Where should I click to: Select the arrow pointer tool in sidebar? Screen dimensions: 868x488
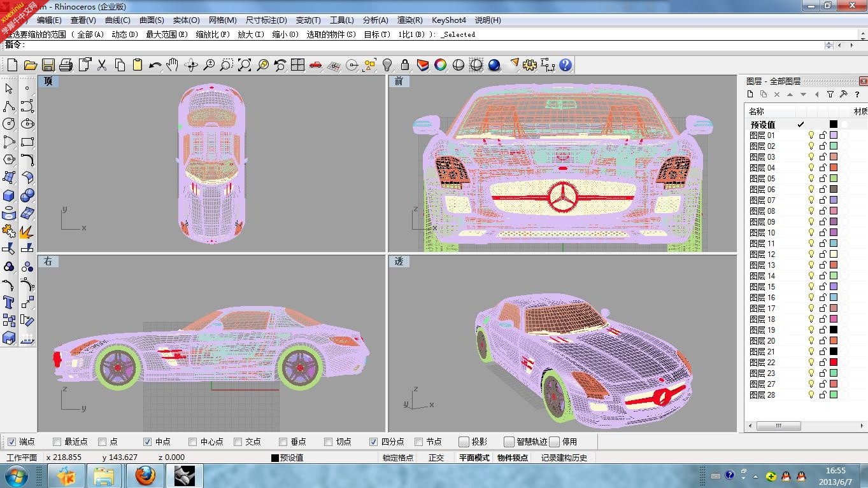(x=9, y=88)
